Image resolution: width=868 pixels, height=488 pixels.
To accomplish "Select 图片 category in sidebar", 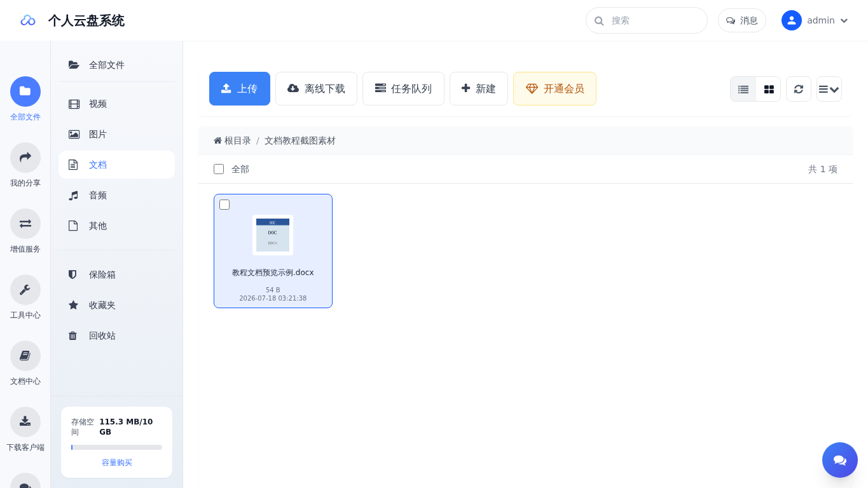I will [x=116, y=135].
